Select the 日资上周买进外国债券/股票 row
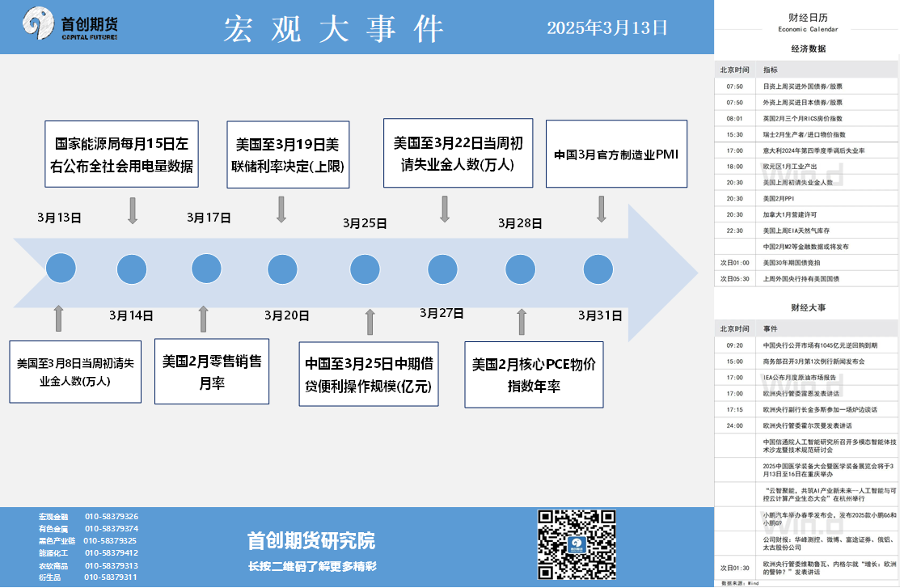Viewport: 900px width, 588px height. [x=806, y=86]
